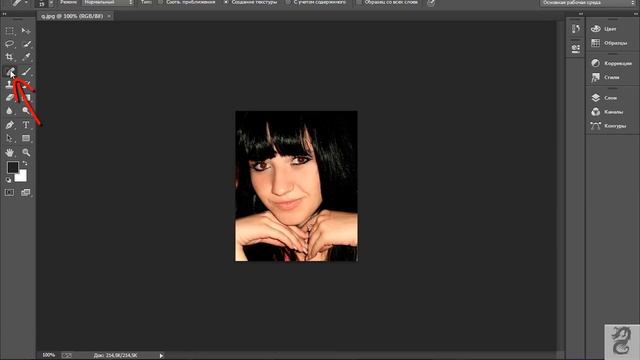Screen dimensions: 640x360
Task: Select the Clone Stamp tool
Action: tap(9, 85)
